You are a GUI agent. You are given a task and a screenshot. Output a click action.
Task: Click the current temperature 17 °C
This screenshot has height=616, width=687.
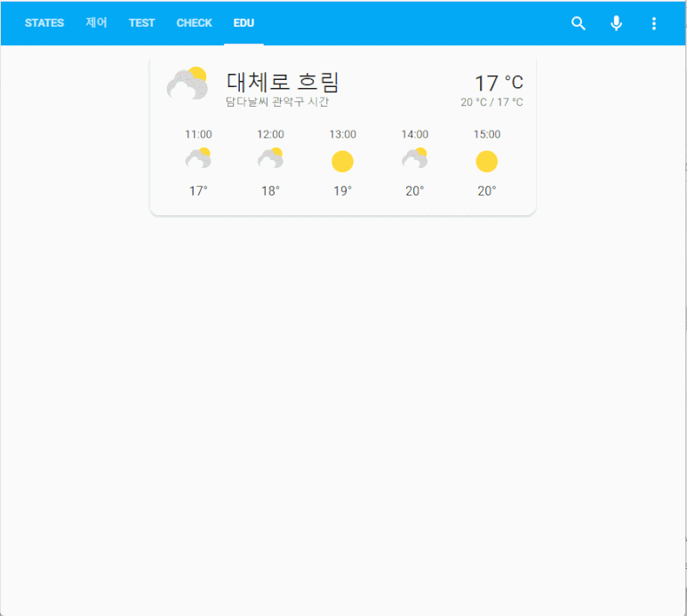[x=499, y=83]
